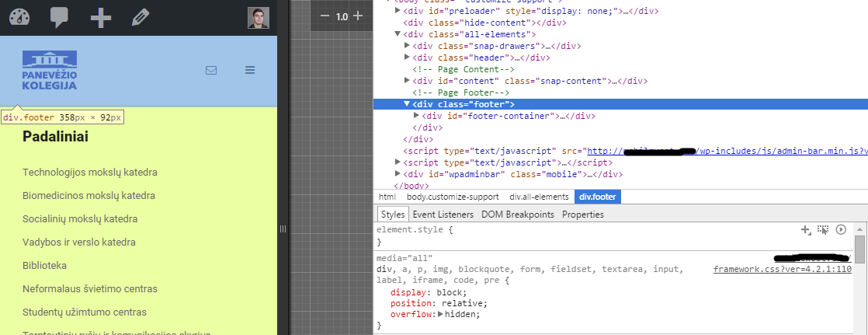Click the panel divider drag handle
The height and width of the screenshot is (335, 868).
[x=283, y=229]
